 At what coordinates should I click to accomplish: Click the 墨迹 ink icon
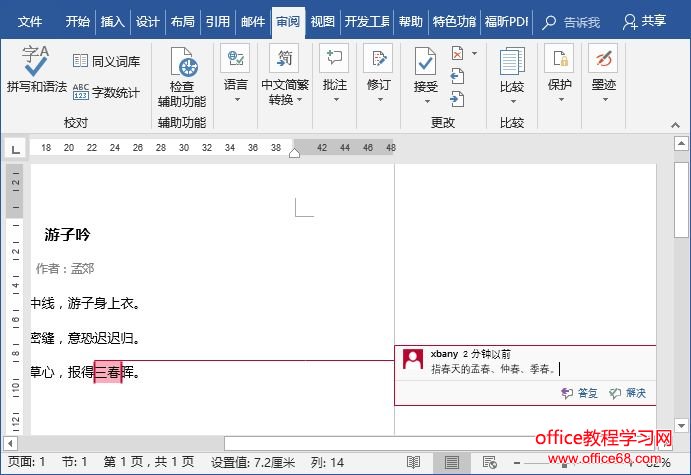click(603, 58)
